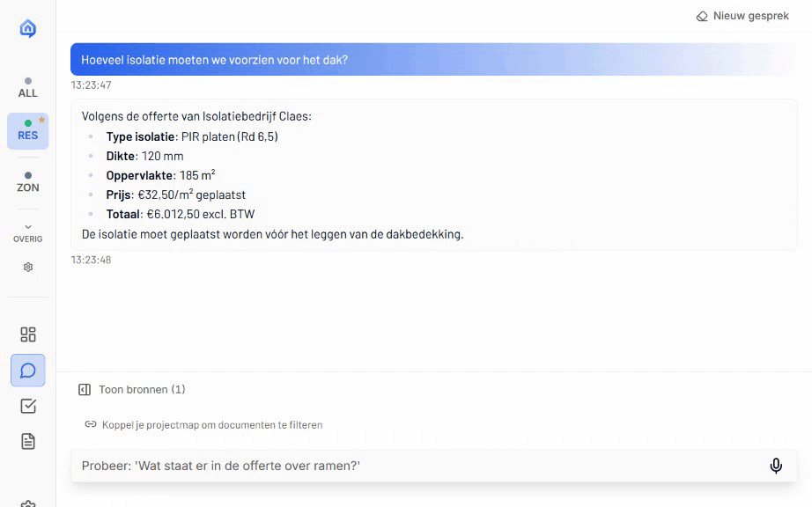Click the Koppel je projectmap link
Image resolution: width=812 pixels, height=507 pixels.
(x=211, y=424)
